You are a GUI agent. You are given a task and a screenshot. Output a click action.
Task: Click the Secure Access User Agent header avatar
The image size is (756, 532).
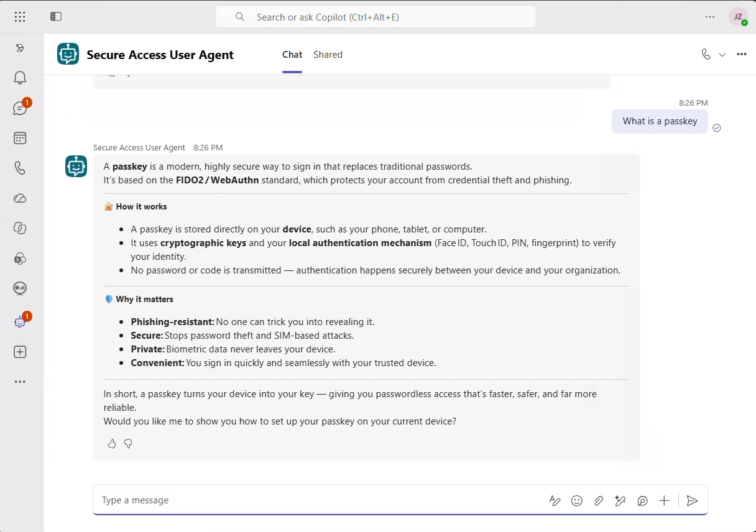(x=68, y=54)
